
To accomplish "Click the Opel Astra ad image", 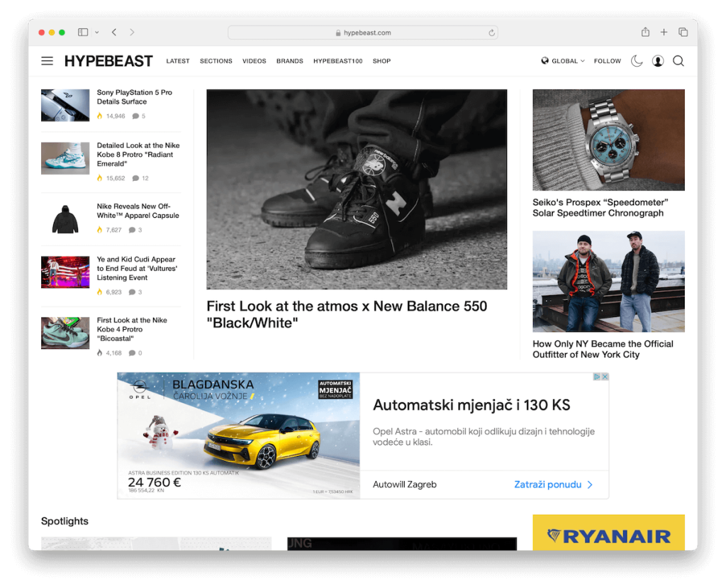I will point(238,436).
